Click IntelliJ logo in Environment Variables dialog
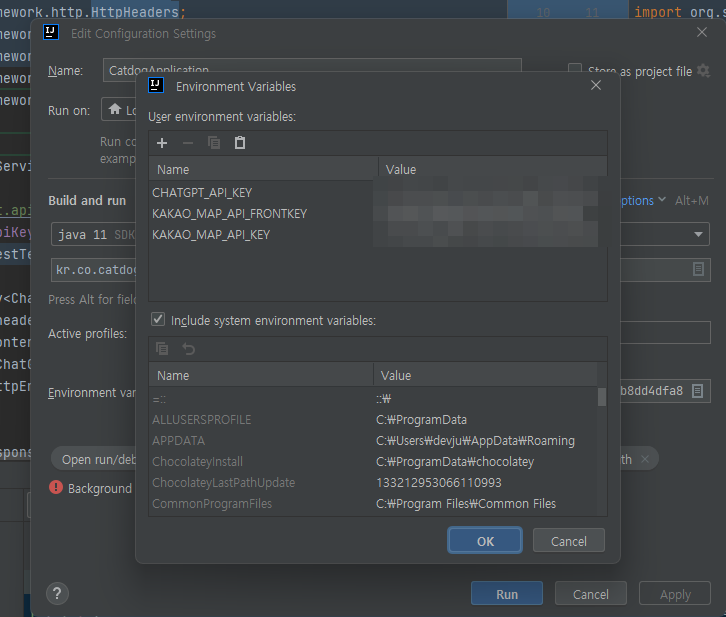 click(156, 85)
